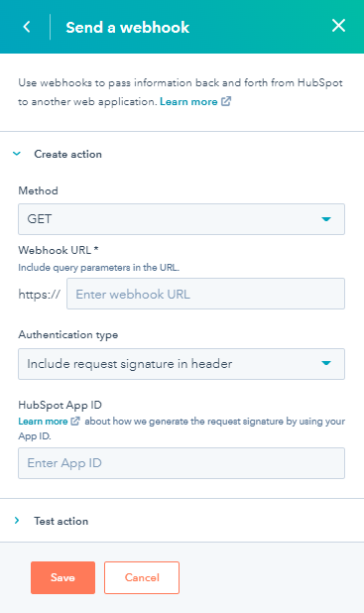Open Learn more link about request signature
Image resolution: width=364 pixels, height=613 pixels.
tap(43, 421)
